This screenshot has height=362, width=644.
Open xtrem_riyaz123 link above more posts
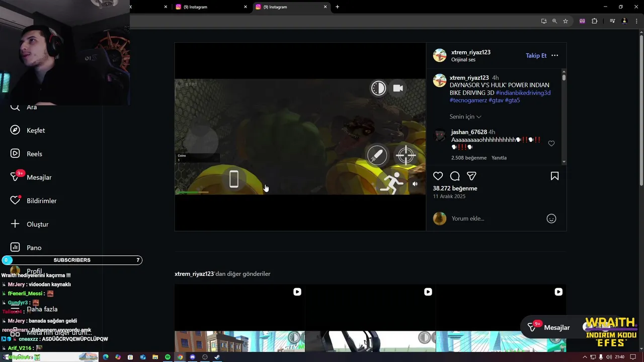point(194,274)
